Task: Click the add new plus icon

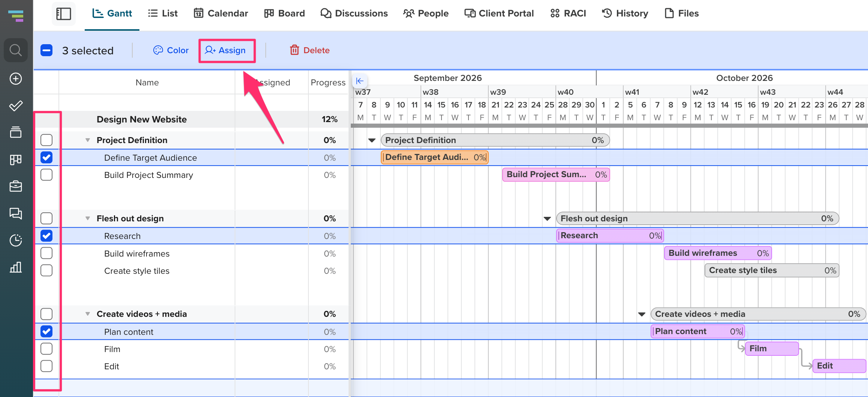Action: pos(16,79)
